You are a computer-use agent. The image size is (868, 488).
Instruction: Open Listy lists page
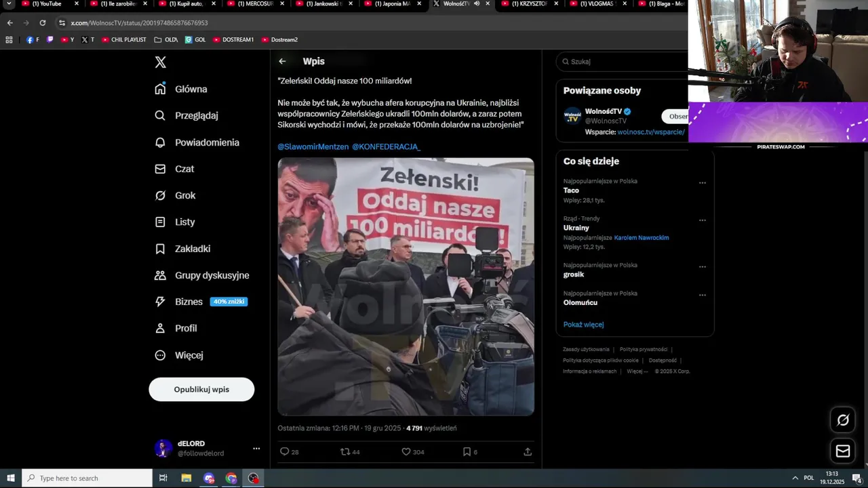(174, 222)
